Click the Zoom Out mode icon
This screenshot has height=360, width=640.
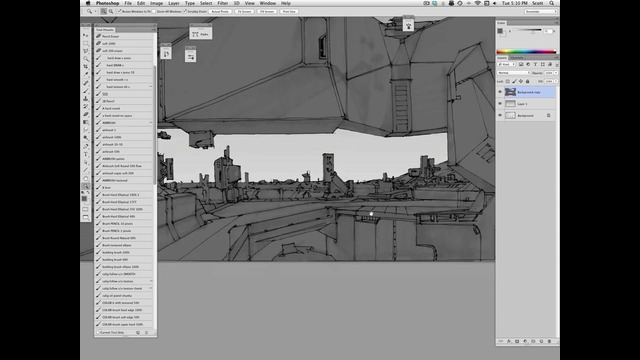[x=111, y=11]
